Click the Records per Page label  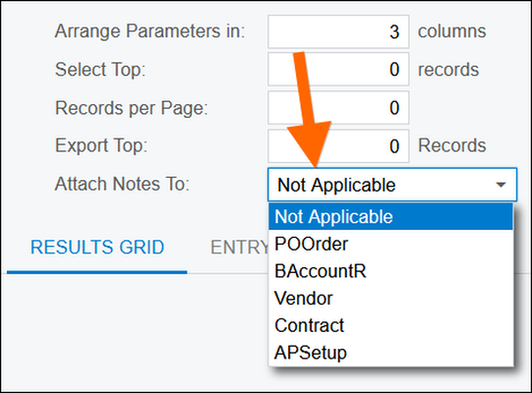click(x=132, y=108)
